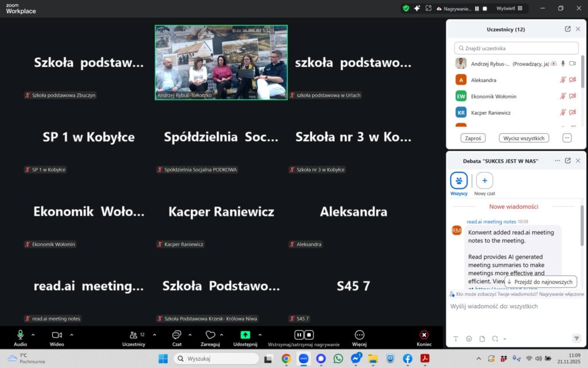Click the emoji icon in chat composer
Screen dimensions: 588x368
(469, 339)
